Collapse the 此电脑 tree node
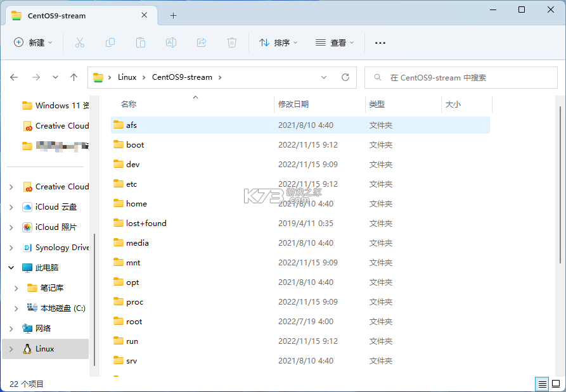566x392 pixels. click(11, 268)
